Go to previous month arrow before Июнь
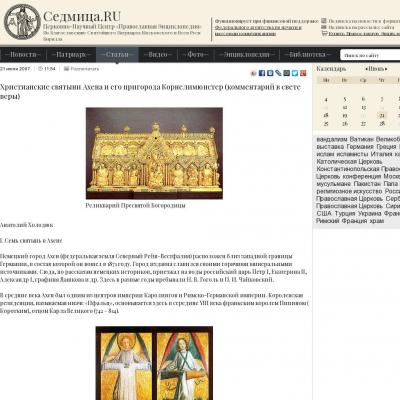400x400 pixels. [367, 69]
